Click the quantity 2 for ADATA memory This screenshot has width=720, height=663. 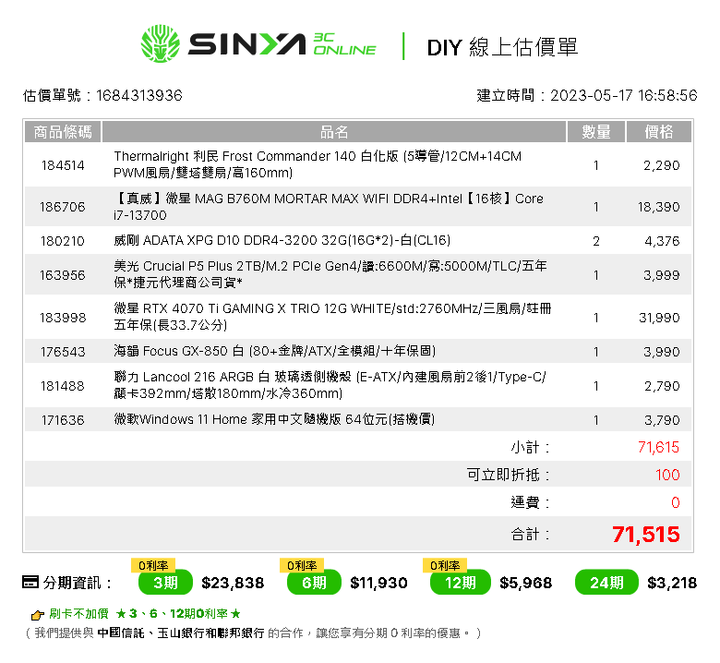[x=596, y=241]
